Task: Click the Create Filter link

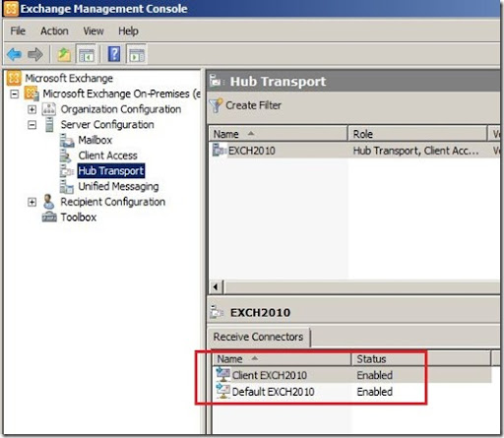Action: [253, 105]
